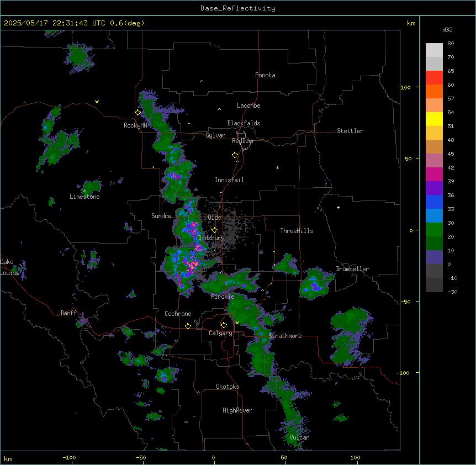The image size is (476, 465).
Task: Select the RedDeer label
Action: (x=243, y=141)
